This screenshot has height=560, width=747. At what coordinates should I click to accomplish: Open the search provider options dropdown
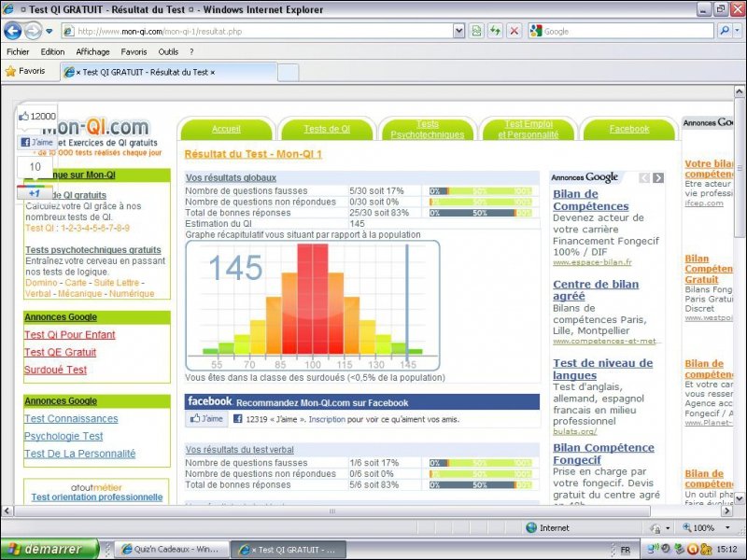737,31
